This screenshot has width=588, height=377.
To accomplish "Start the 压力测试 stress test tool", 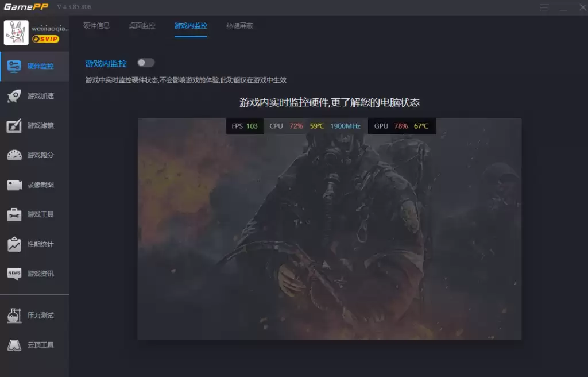I will (x=34, y=315).
